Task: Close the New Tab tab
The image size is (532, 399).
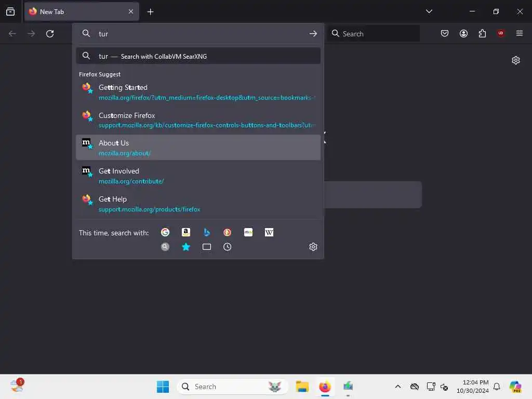Action: 131,11
